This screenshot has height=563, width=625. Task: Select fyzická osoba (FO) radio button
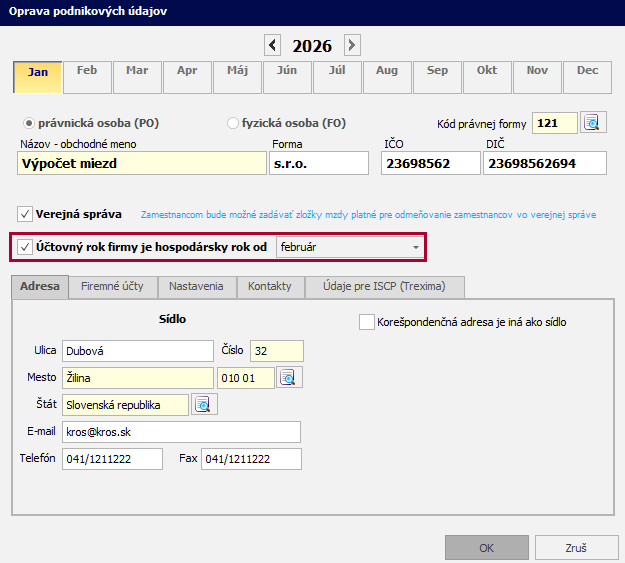(x=233, y=123)
